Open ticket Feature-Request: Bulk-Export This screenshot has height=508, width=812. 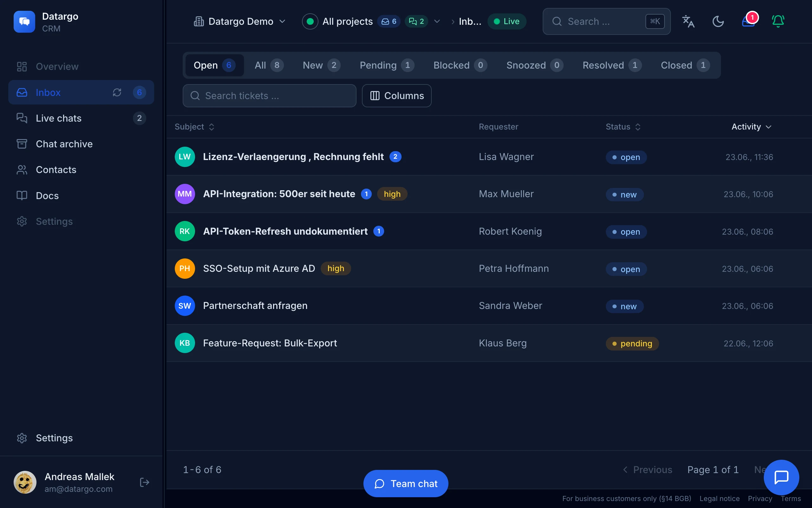click(270, 343)
